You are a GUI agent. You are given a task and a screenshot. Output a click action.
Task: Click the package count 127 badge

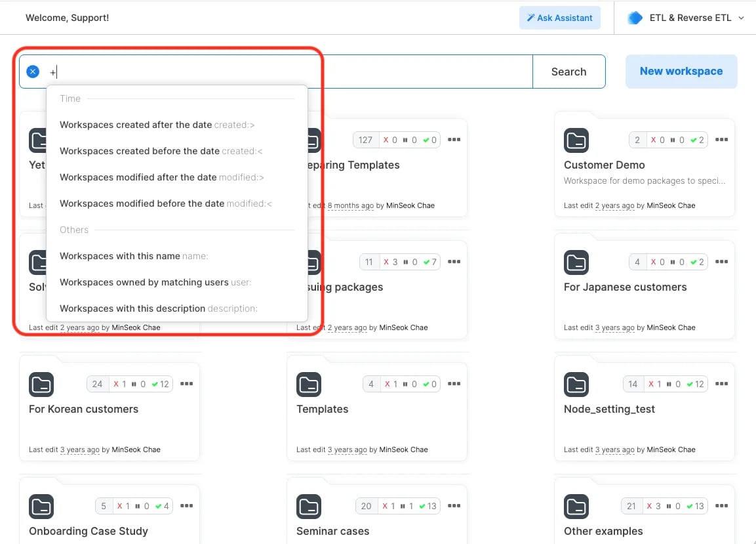(x=365, y=140)
